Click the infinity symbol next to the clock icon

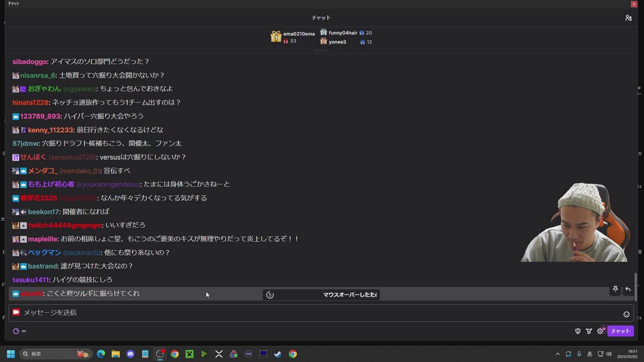click(x=24, y=331)
